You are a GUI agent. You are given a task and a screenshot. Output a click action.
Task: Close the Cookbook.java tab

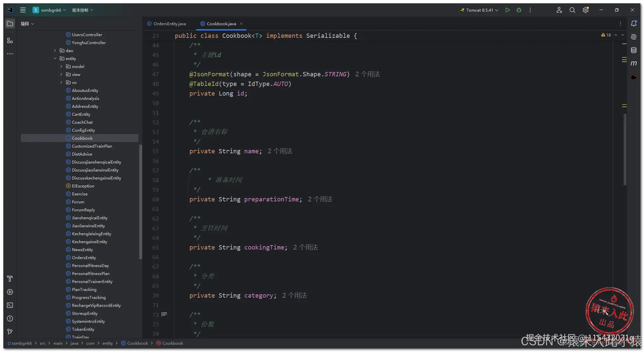click(x=241, y=24)
